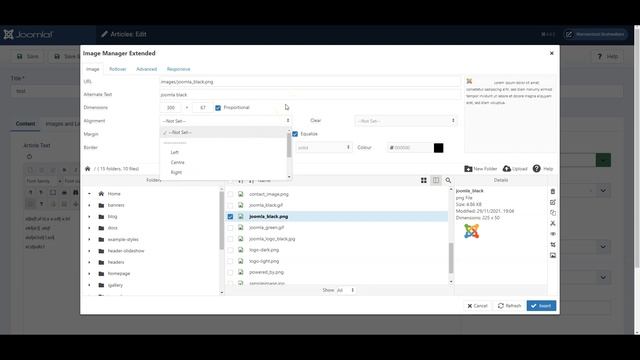This screenshot has height=360, width=640.
Task: Switch file browser to thumbnail grid view
Action: (x=424, y=180)
